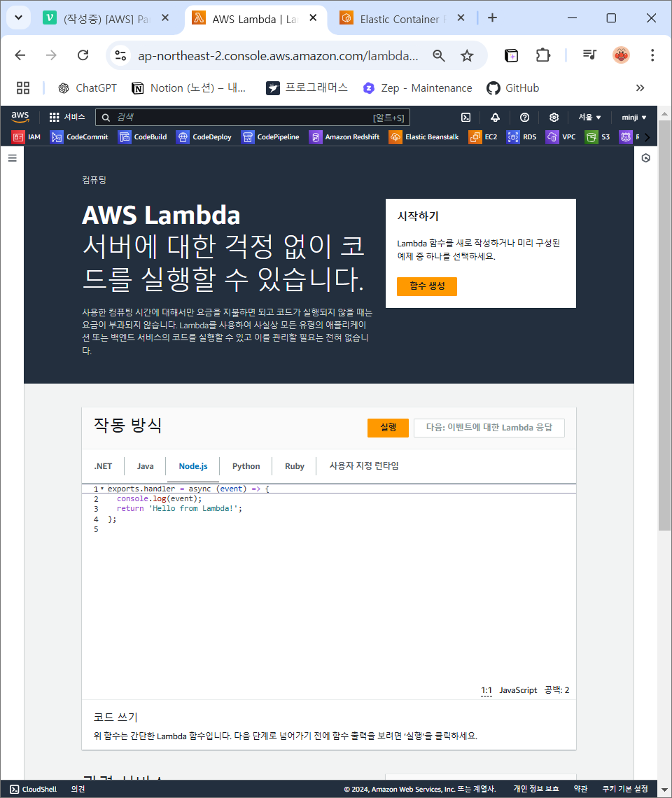
Task: Open the minji account dropdown
Action: coord(633,117)
